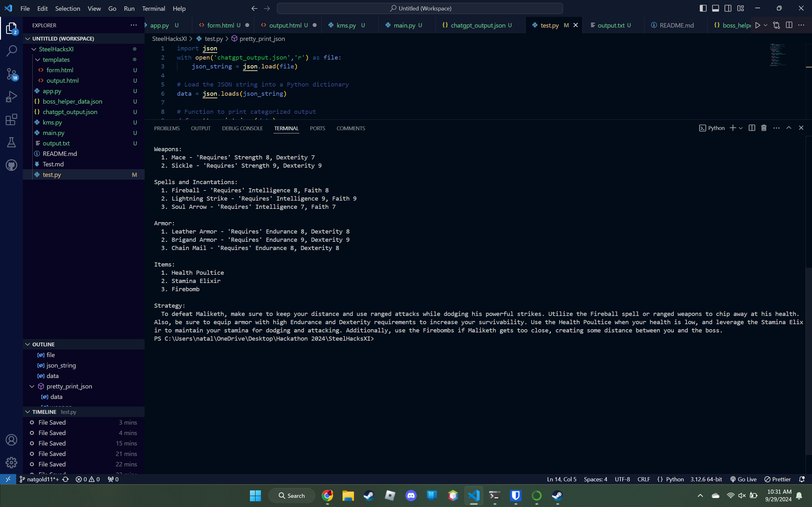
Task: Split the terminal pane
Action: [x=751, y=128]
